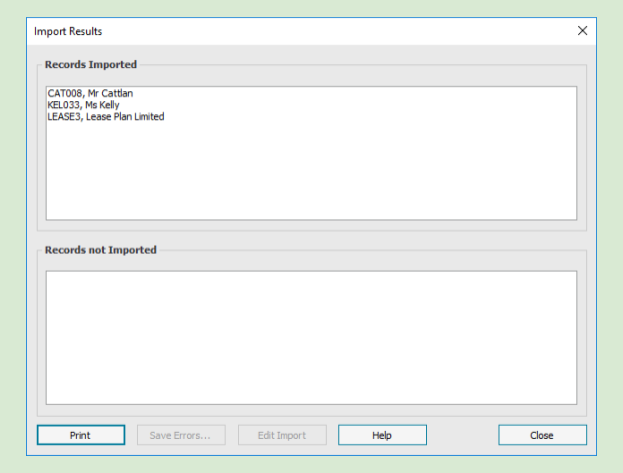Click the CAT008 account code text
This screenshot has width=623, height=473.
point(64,93)
